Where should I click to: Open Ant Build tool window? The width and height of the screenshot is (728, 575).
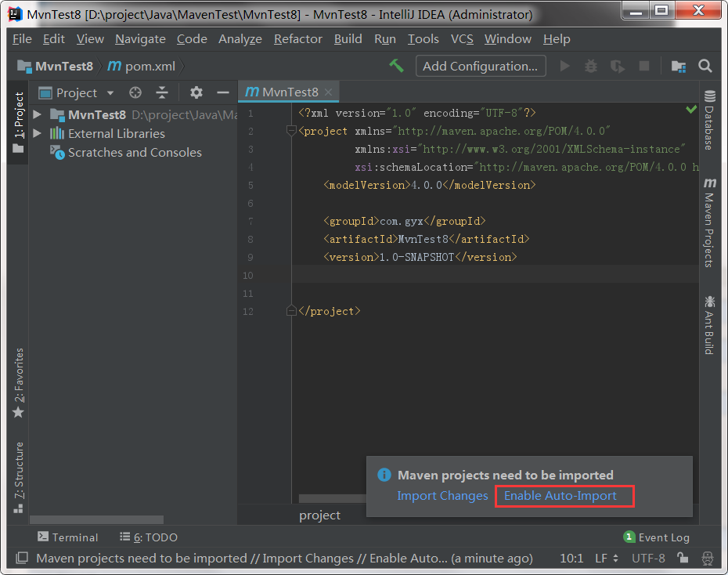[x=709, y=324]
